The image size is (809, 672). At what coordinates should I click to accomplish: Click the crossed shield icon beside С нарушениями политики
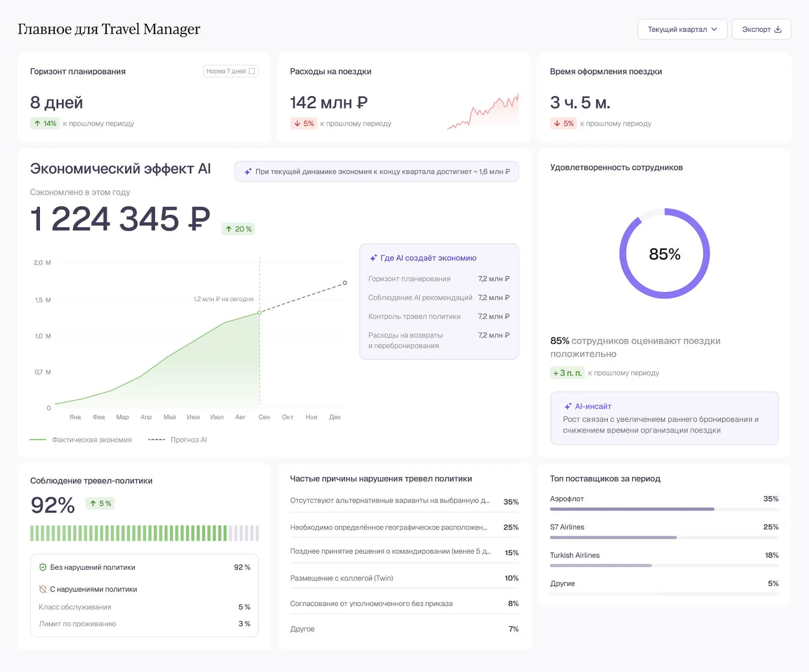click(43, 589)
